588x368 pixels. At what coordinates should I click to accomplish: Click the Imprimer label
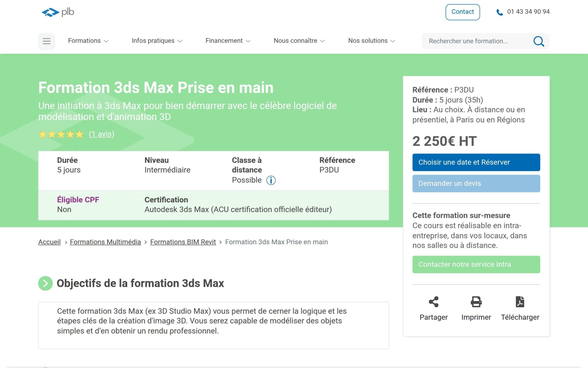pyautogui.click(x=476, y=317)
